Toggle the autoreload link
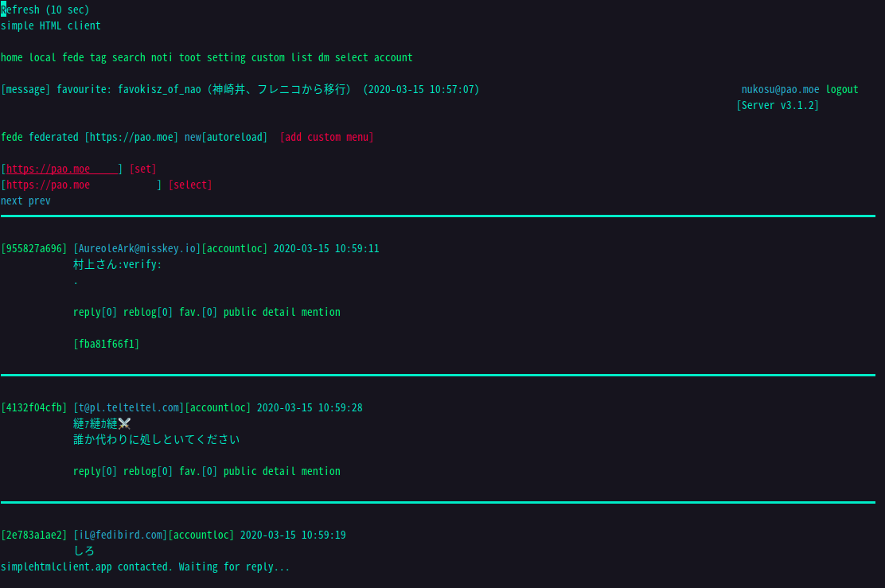885x588 pixels. pos(235,137)
